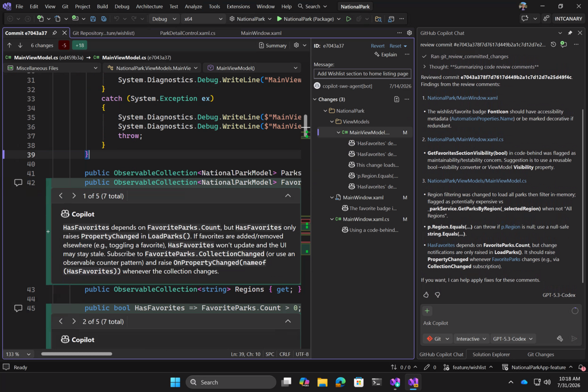Screen dimensions: 588x392
Task: Open GitHub Copilot badge in title bar
Action: coord(524,19)
